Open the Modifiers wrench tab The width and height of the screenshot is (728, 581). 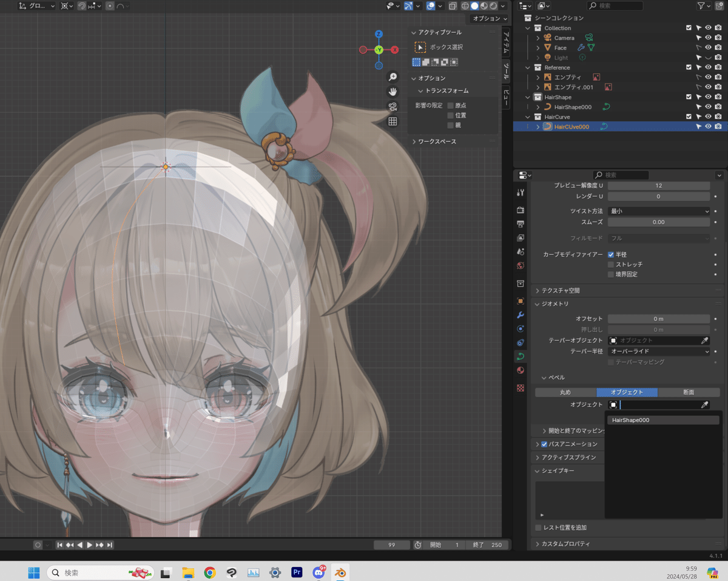[x=520, y=315]
